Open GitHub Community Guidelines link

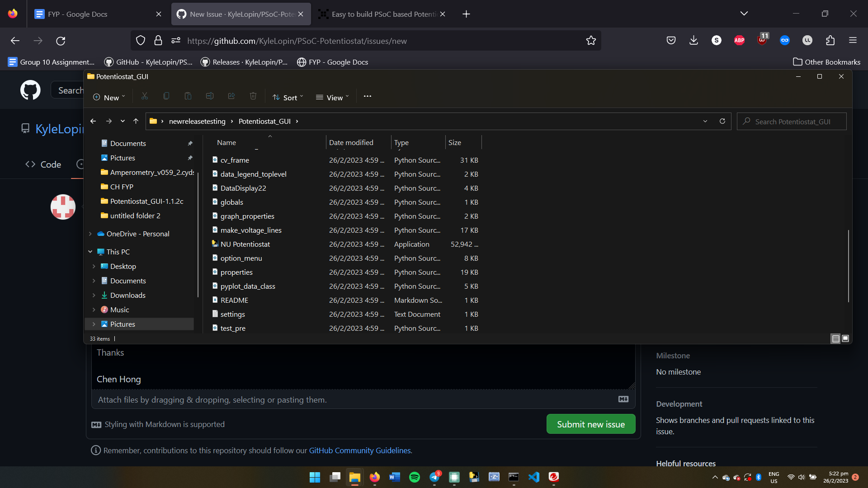[360, 450]
